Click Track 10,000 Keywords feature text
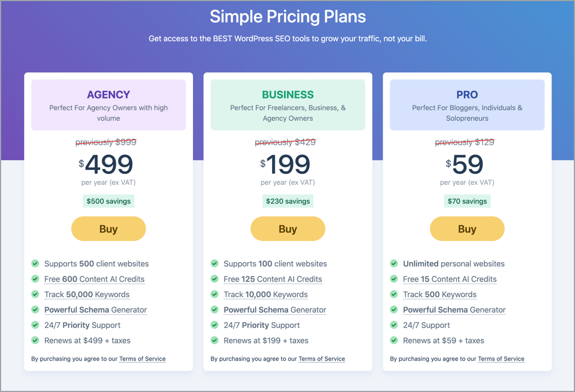The image size is (575, 392). pyautogui.click(x=266, y=295)
